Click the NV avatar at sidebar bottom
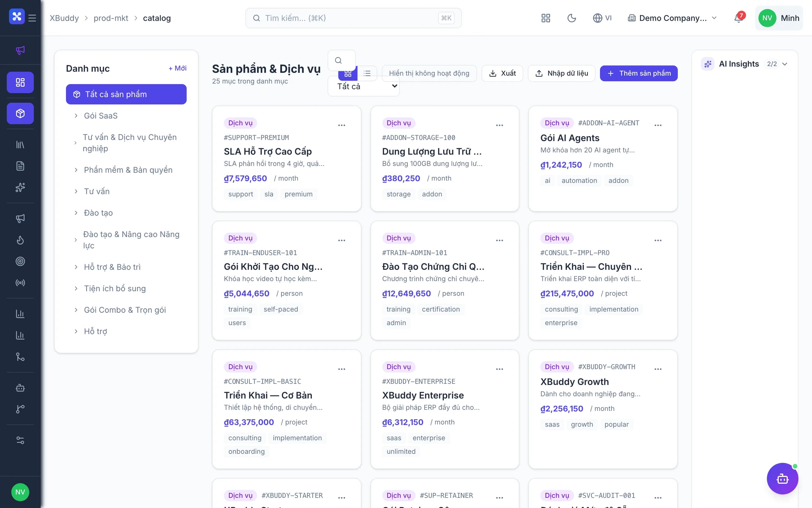Screen dimensions: 812x508 coord(20,492)
